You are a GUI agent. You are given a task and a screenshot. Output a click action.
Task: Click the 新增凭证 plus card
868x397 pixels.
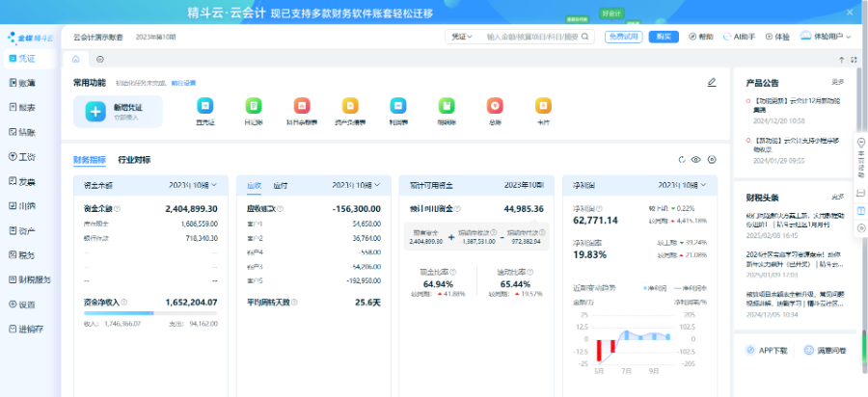point(118,112)
